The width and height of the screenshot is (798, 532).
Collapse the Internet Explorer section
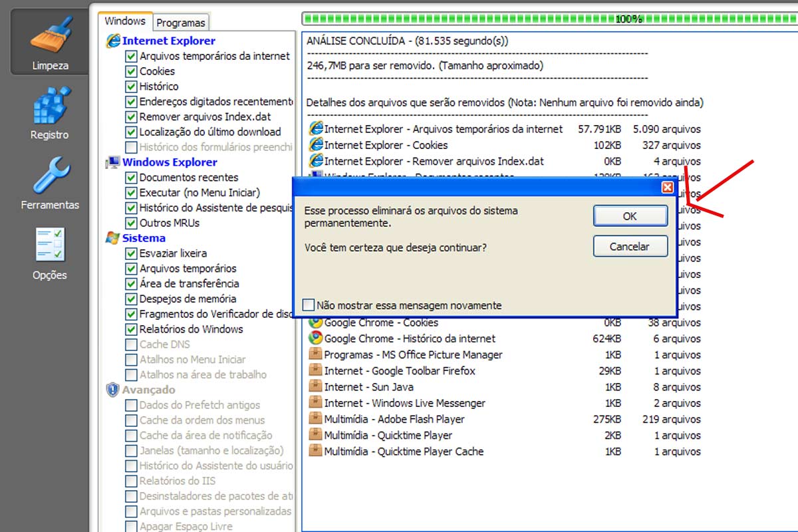tap(114, 41)
